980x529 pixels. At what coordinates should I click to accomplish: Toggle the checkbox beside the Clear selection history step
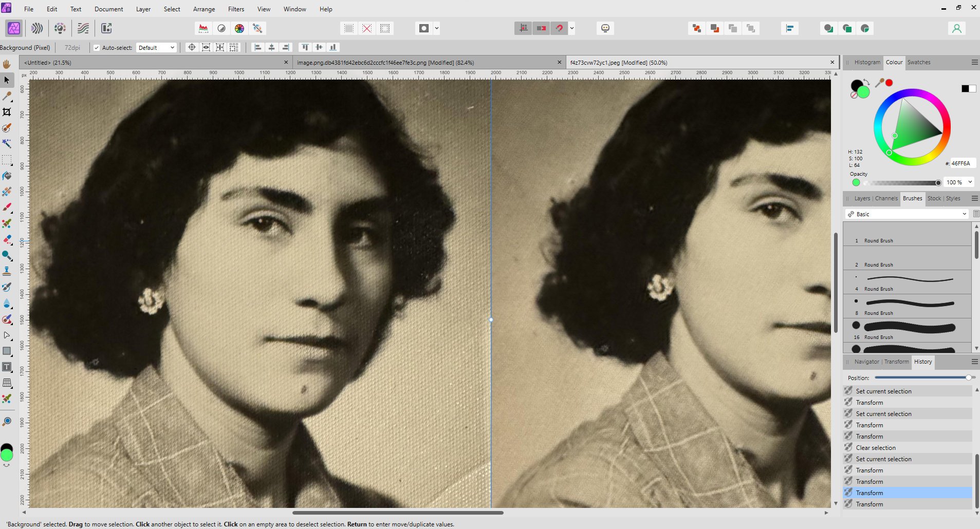point(847,447)
